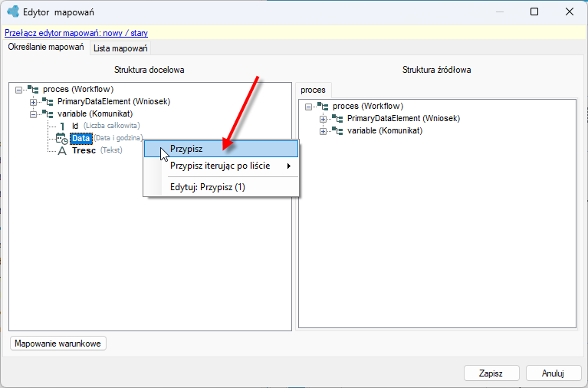Select the Id field in target tree
The image size is (588, 388).
click(75, 126)
